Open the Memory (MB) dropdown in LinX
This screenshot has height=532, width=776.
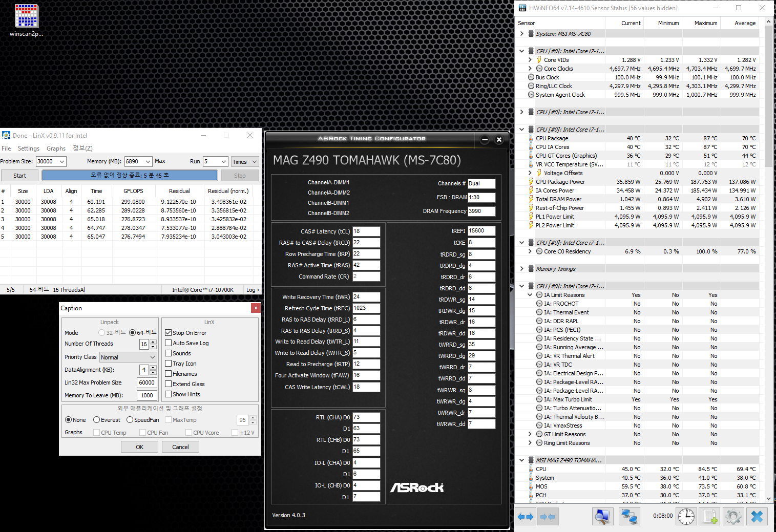pyautogui.click(x=148, y=161)
